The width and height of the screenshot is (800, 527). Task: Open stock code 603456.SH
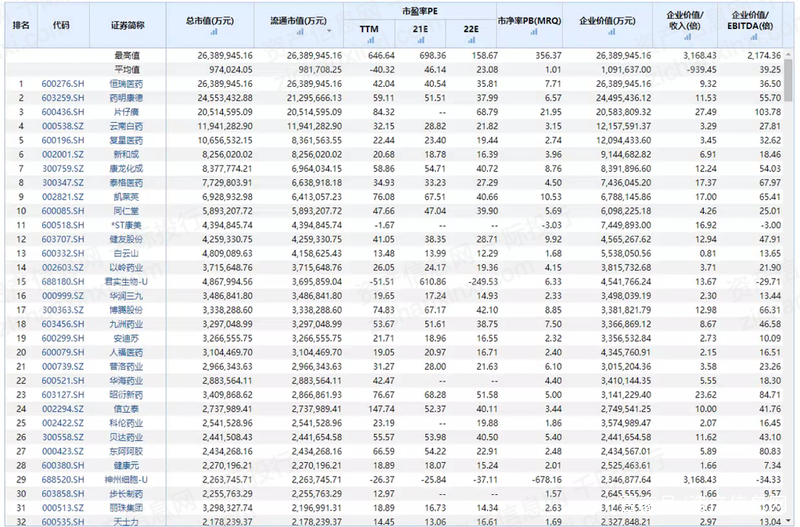[63, 324]
